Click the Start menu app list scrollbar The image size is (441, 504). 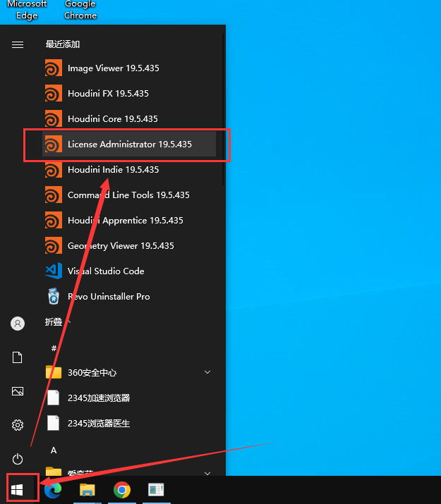pyautogui.click(x=223, y=99)
